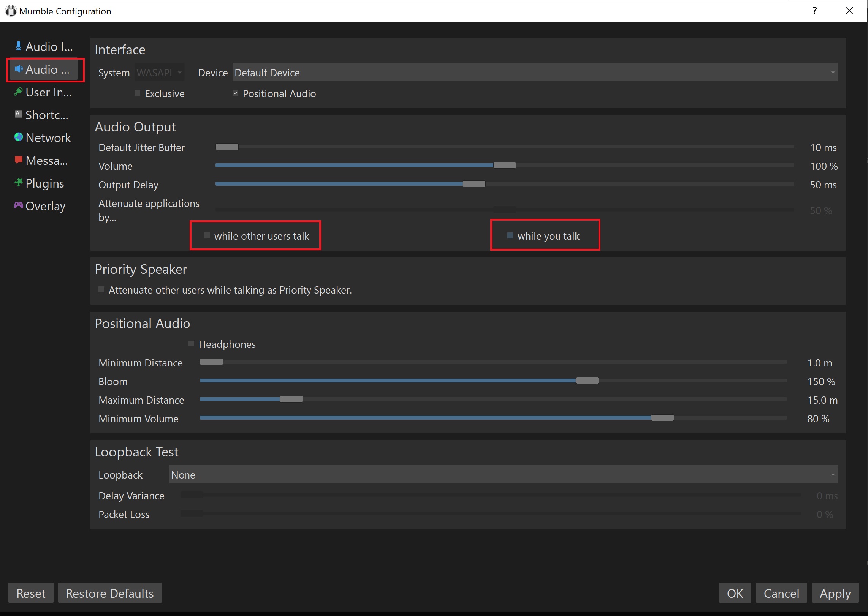Image resolution: width=868 pixels, height=616 pixels.
Task: Check 'while other users talk' option
Action: (207, 235)
